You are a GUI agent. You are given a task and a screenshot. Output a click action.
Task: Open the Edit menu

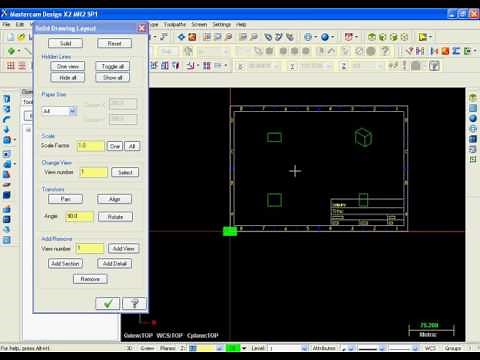[x=20, y=24]
